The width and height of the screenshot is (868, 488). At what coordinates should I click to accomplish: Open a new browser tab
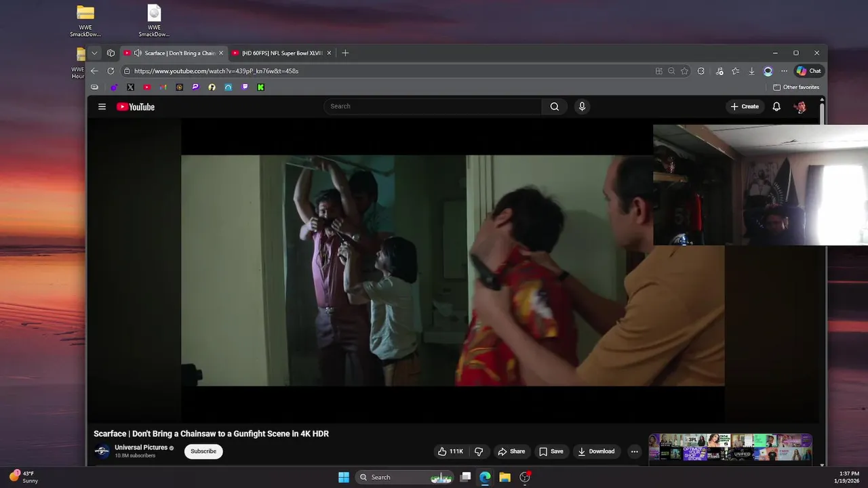point(345,53)
